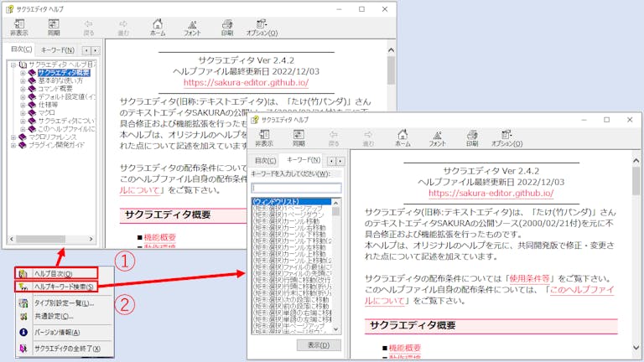This screenshot has height=362, width=644.
Task: Open フォント in front help window toolbar
Action: pos(438,138)
